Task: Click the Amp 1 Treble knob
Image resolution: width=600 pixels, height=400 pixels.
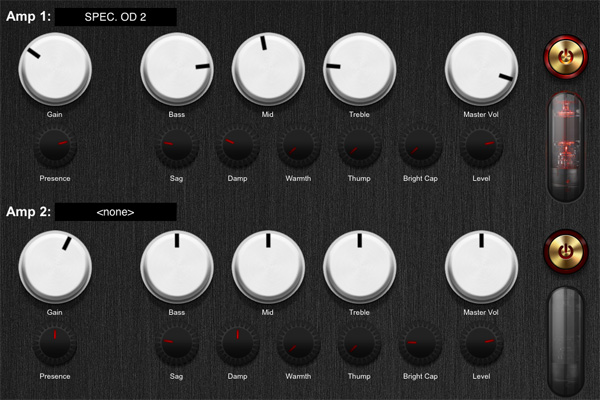Action: pyautogui.click(x=360, y=69)
